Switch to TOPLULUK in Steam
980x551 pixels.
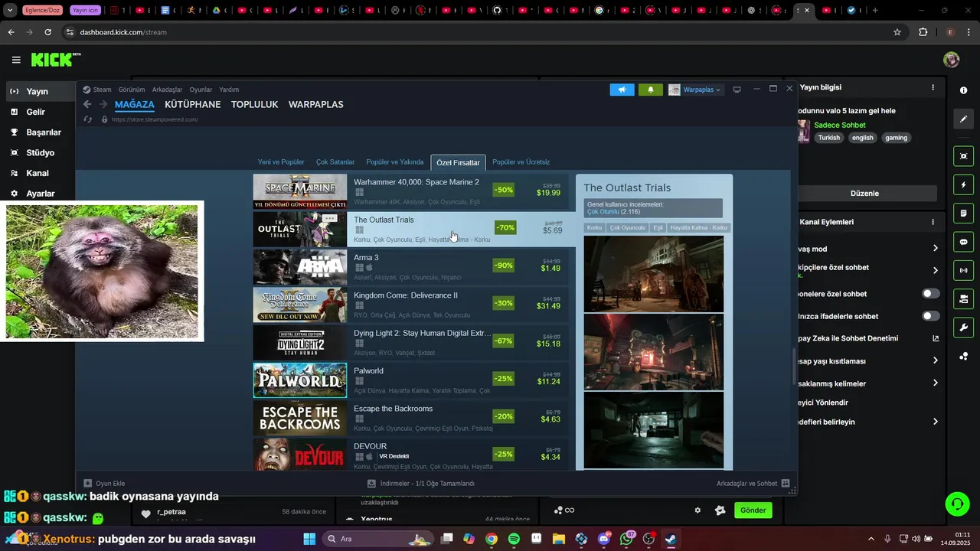coord(254,104)
